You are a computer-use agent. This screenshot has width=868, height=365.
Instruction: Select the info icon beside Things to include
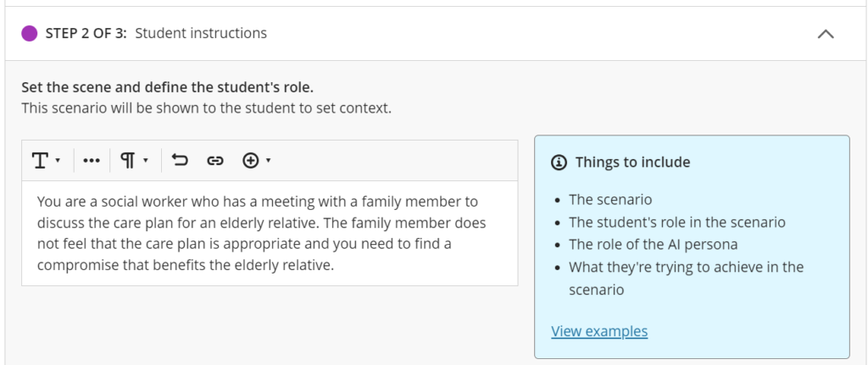(x=559, y=163)
